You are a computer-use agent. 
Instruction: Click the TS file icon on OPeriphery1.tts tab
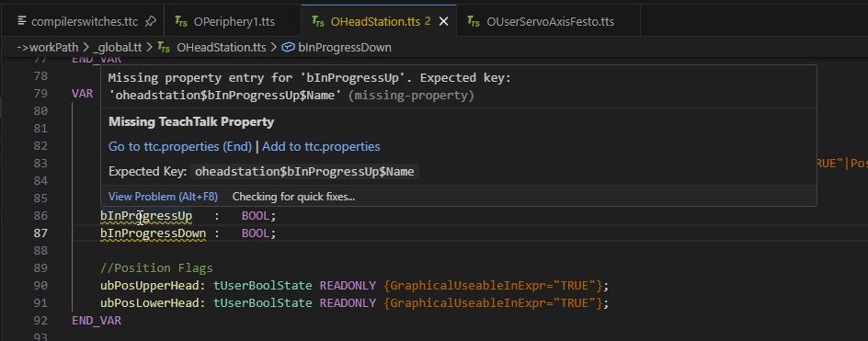point(181,21)
